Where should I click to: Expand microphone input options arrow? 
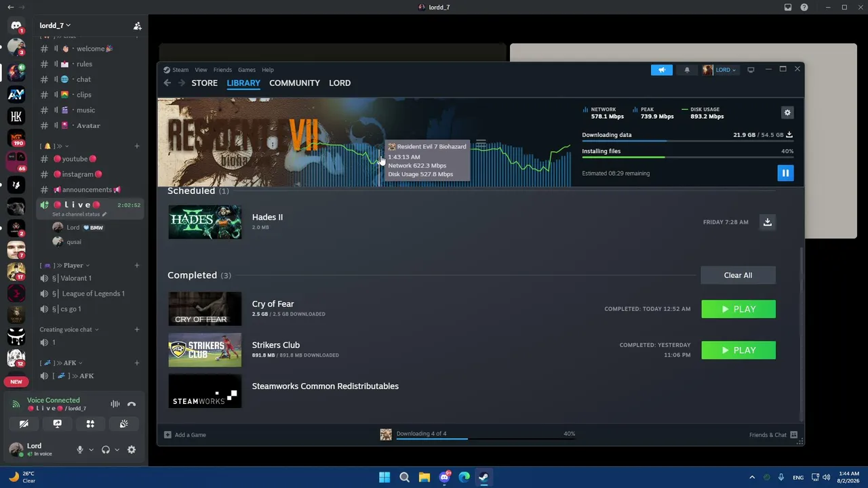coord(91,449)
